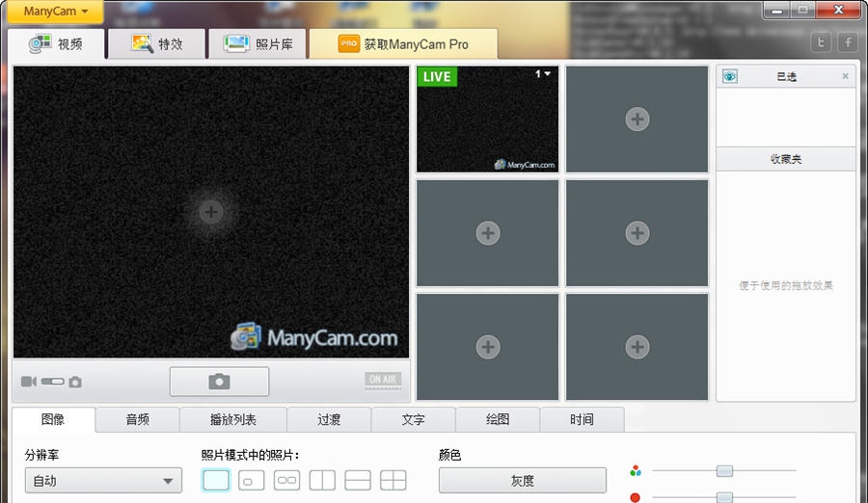Open the ManyCam main menu dropdown

55,11
